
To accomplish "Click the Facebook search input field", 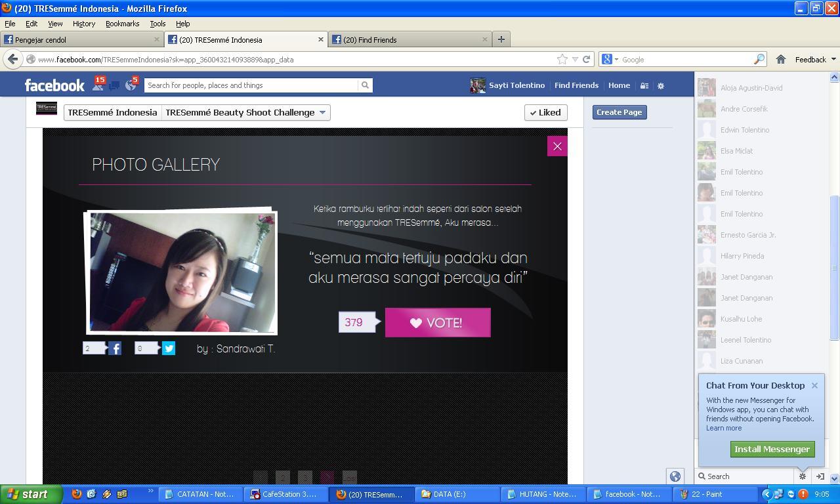I will (x=251, y=85).
